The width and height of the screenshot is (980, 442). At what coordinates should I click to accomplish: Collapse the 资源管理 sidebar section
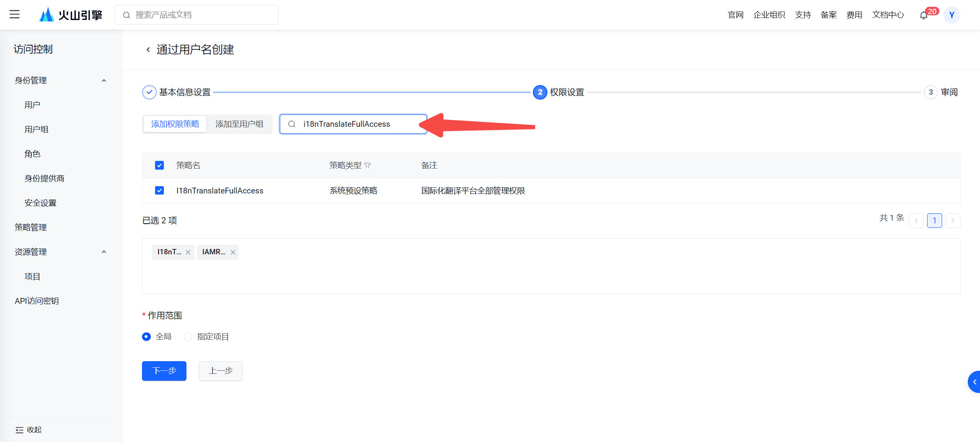pos(104,252)
